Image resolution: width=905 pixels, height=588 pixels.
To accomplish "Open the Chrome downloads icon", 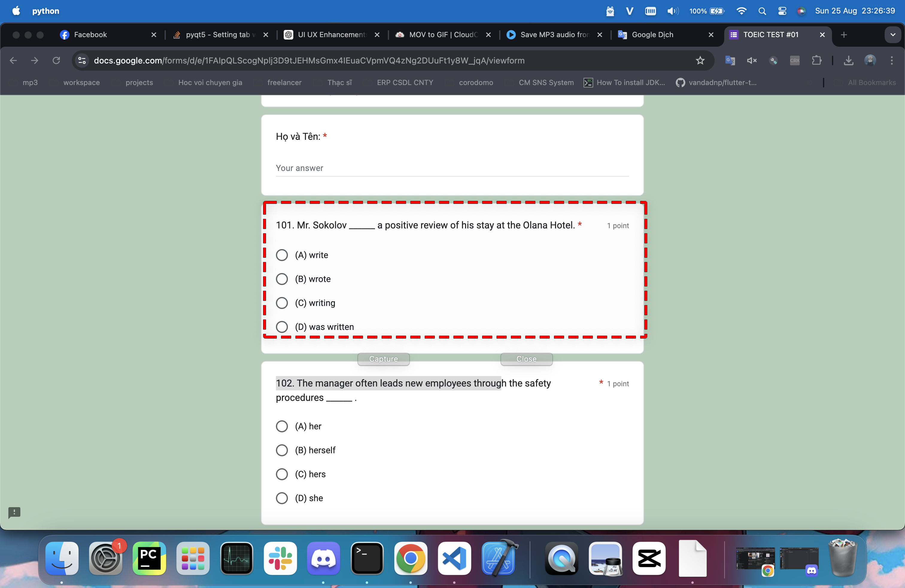I will point(848,60).
